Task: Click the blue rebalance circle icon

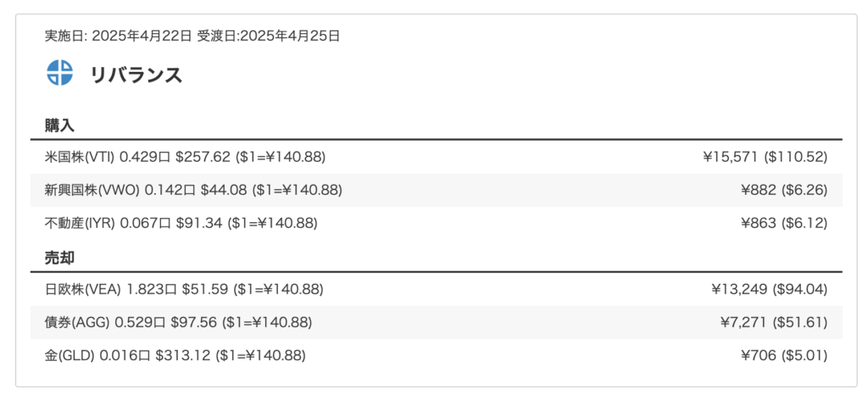Action: click(60, 73)
